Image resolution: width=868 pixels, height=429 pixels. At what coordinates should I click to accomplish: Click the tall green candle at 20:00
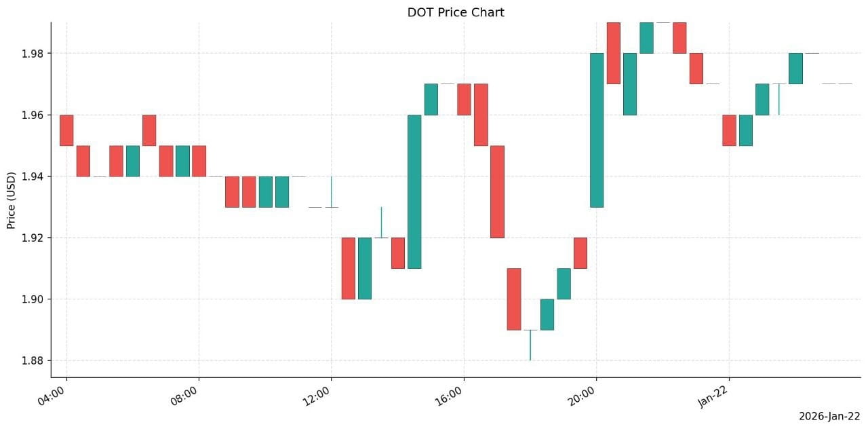597,130
